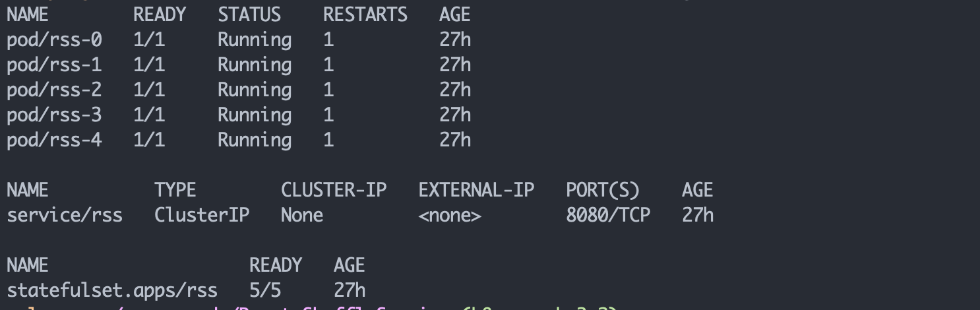The height and width of the screenshot is (310, 980).
Task: Select the pod/rss-3 entry
Action: tap(54, 115)
